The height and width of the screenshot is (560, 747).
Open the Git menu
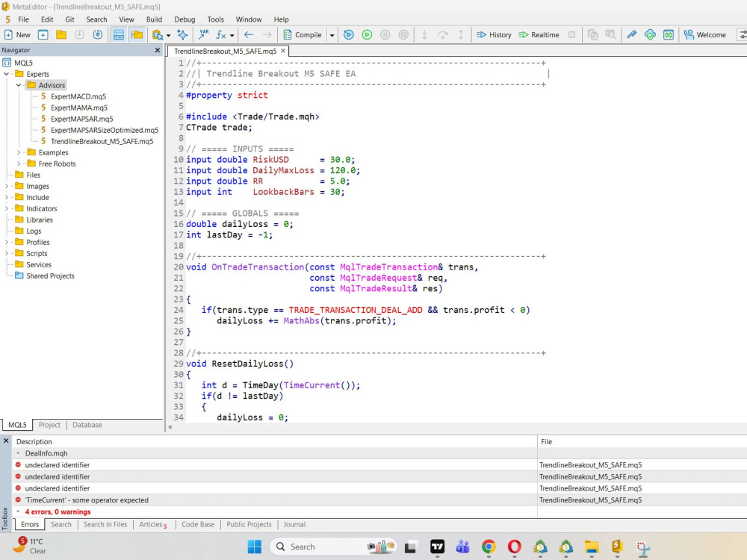tap(70, 19)
